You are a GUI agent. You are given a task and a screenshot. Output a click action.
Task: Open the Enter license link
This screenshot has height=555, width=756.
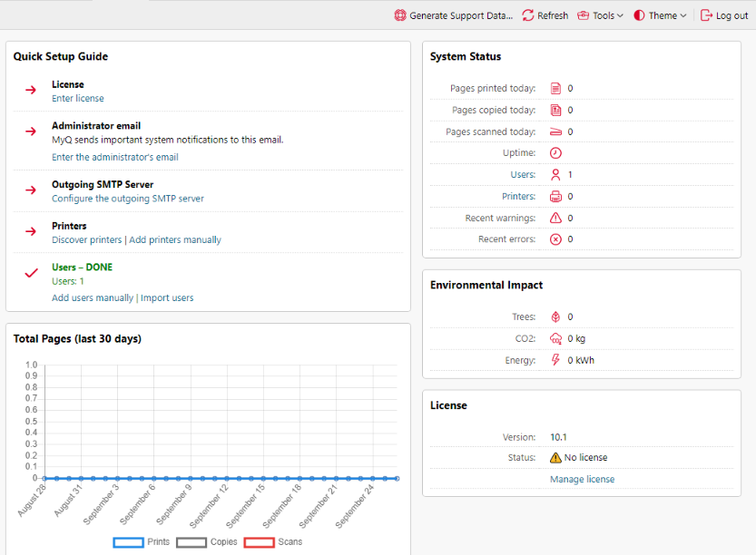[x=78, y=99]
